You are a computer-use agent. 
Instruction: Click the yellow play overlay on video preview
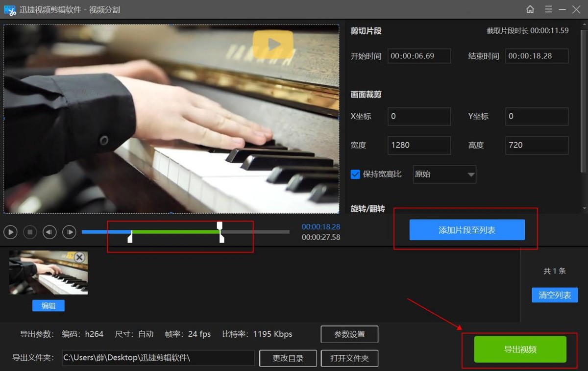(273, 45)
